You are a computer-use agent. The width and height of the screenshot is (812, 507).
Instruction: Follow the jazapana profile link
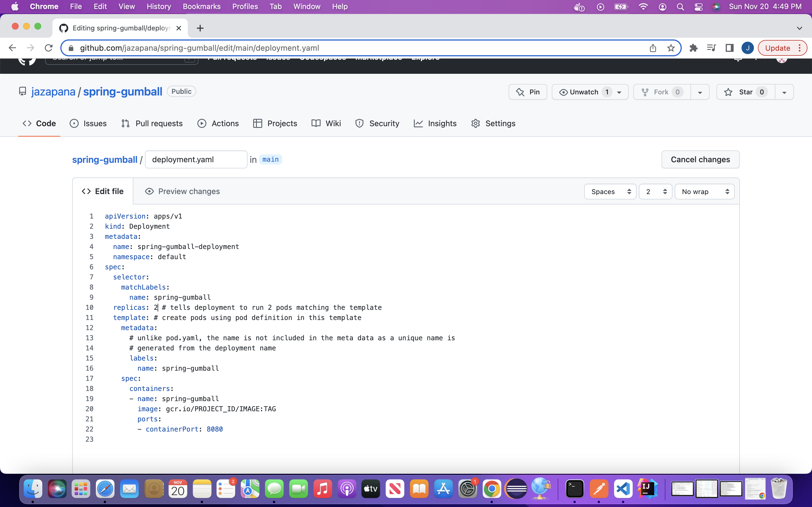53,91
